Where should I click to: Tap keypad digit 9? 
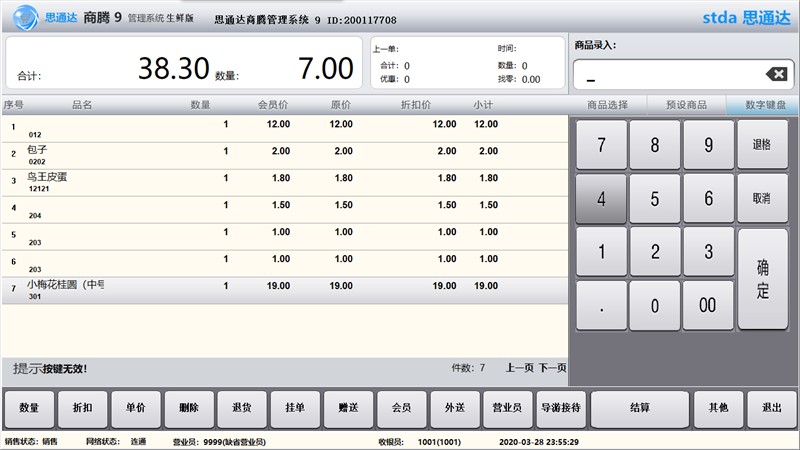(x=709, y=145)
